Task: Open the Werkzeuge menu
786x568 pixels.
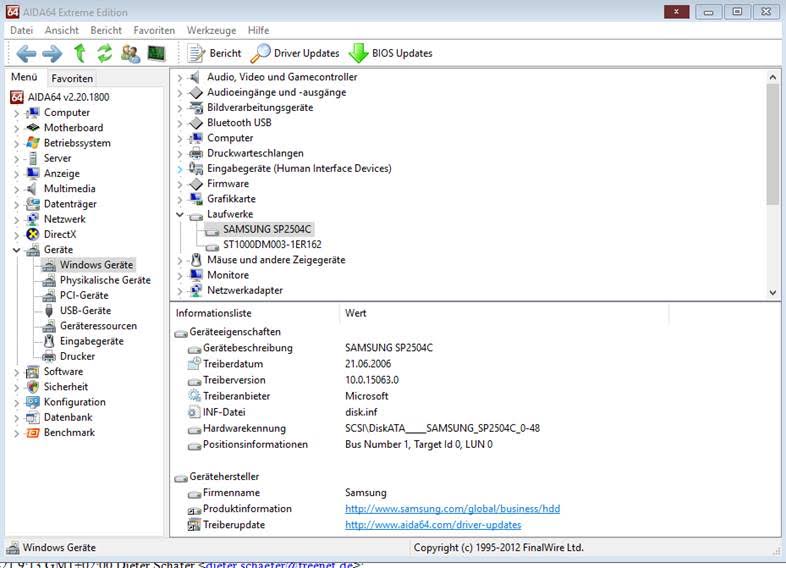Action: (211, 31)
